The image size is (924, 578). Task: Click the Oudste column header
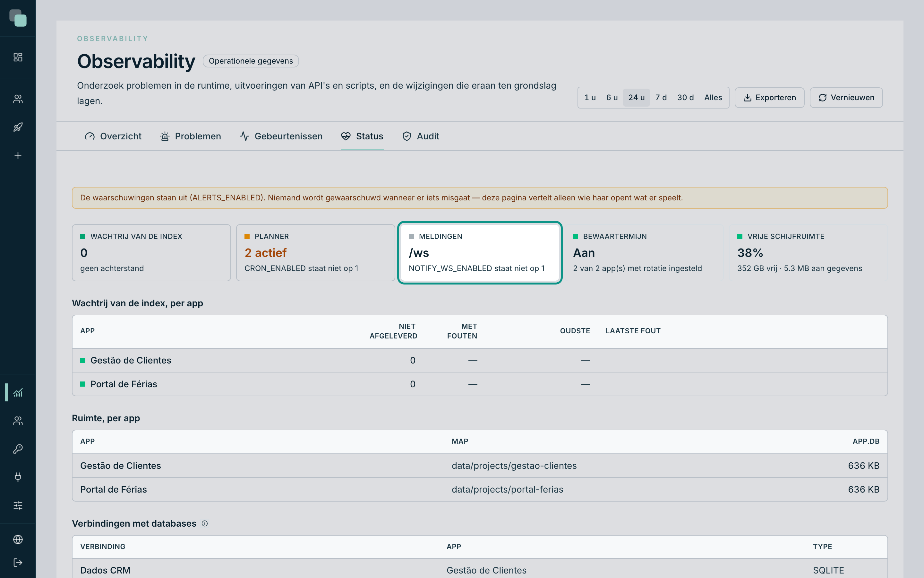[575, 331]
